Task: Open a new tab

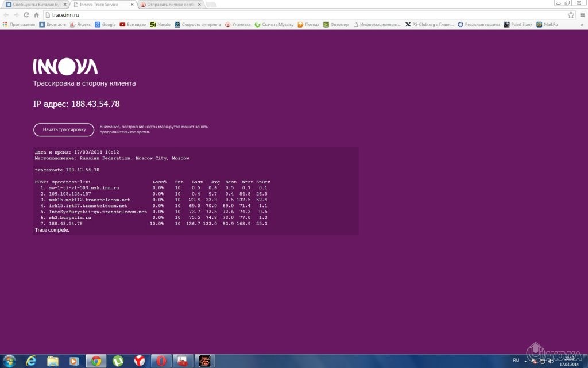Action: click(211, 5)
